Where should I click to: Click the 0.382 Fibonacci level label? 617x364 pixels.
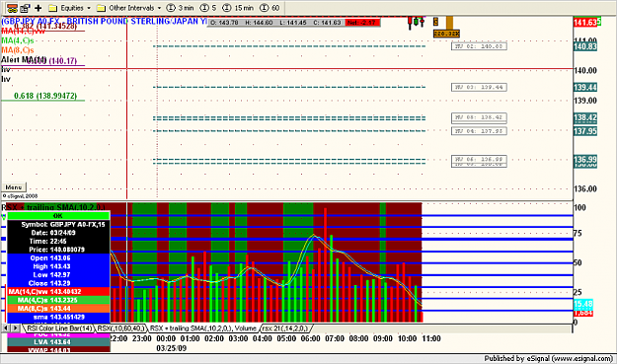[45, 27]
